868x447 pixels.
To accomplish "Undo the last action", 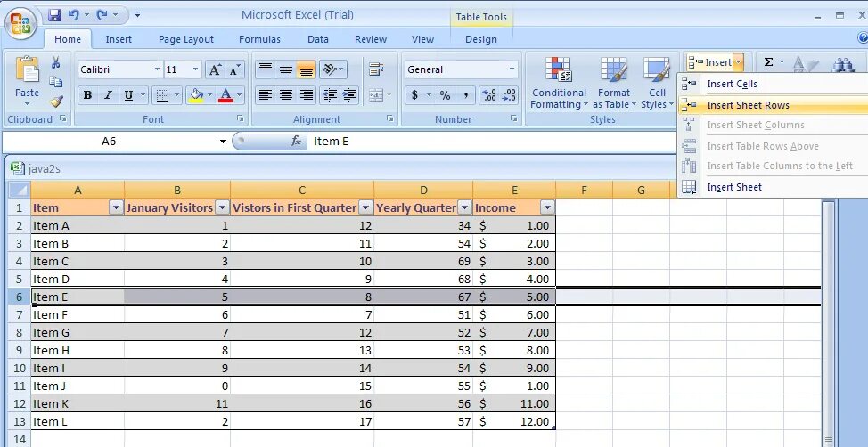I will pos(74,15).
